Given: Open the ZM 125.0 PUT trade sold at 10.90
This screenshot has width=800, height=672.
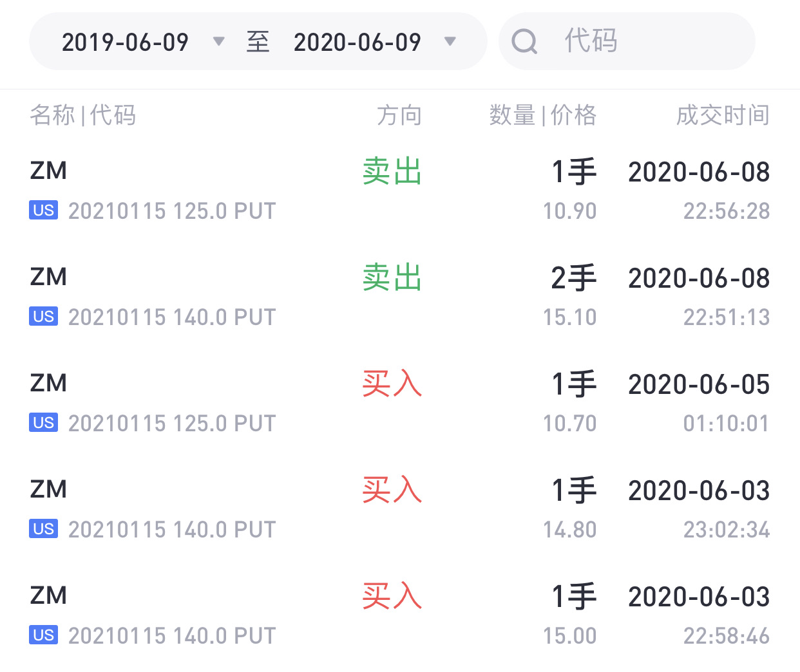Looking at the screenshot, I should point(400,190).
